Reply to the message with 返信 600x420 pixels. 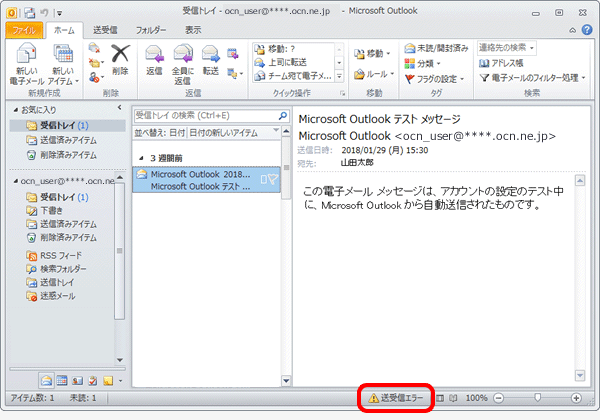[154, 60]
